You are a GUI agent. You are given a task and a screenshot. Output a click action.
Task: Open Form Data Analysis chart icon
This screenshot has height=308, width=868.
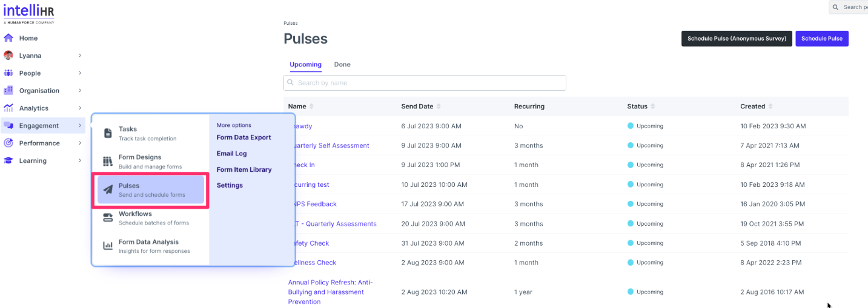[x=108, y=246]
